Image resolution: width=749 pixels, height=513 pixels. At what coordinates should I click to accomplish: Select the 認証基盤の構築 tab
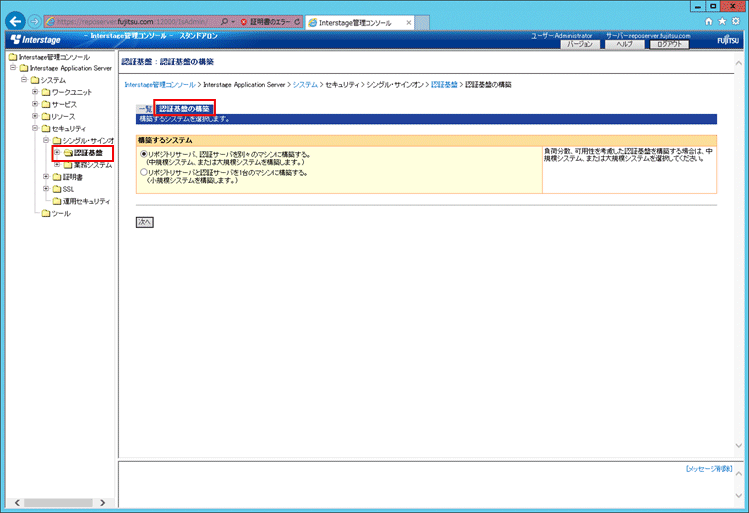[184, 108]
